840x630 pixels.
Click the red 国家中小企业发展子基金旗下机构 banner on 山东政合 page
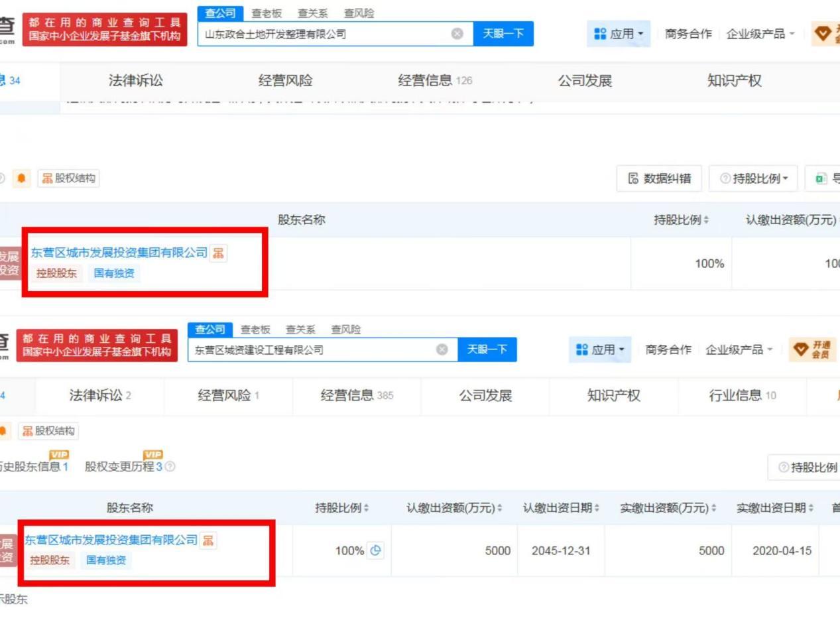click(x=105, y=30)
